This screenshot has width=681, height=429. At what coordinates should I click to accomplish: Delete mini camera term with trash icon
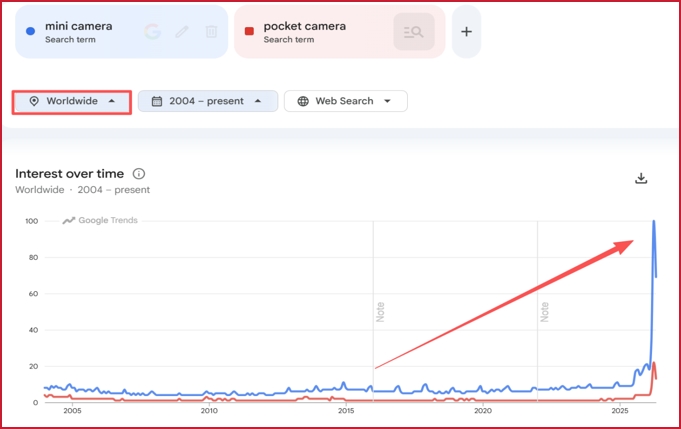click(x=211, y=32)
